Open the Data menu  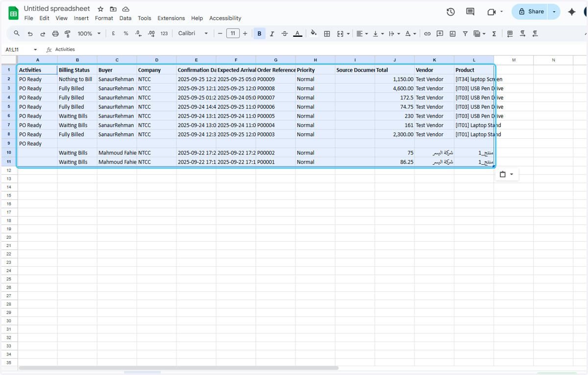click(125, 18)
